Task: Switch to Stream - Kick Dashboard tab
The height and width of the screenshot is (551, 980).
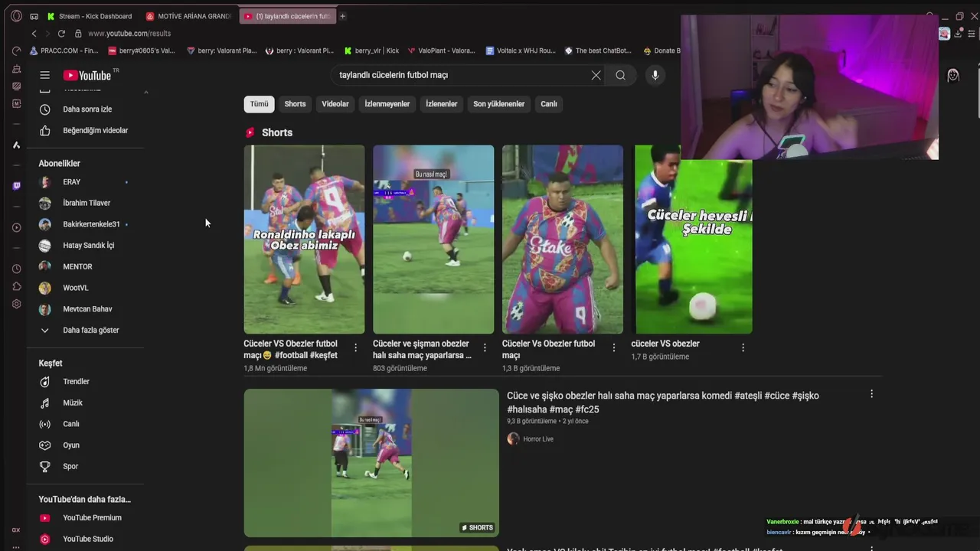Action: pyautogui.click(x=90, y=16)
